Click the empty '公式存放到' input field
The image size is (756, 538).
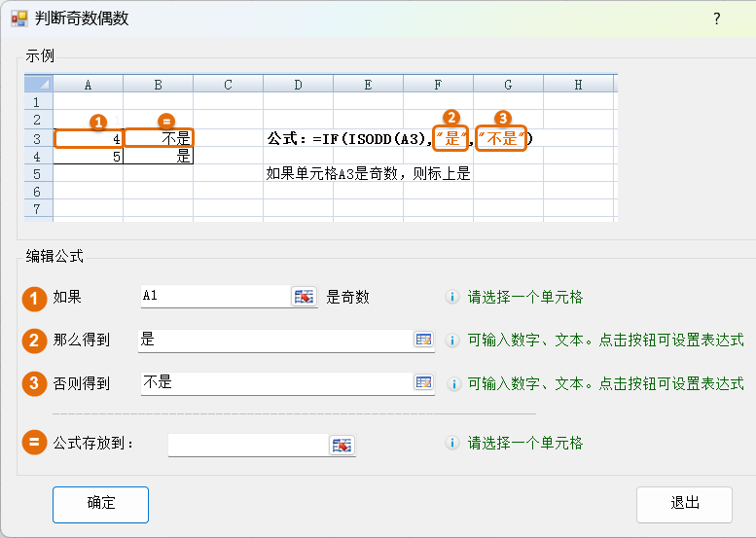pyautogui.click(x=247, y=445)
